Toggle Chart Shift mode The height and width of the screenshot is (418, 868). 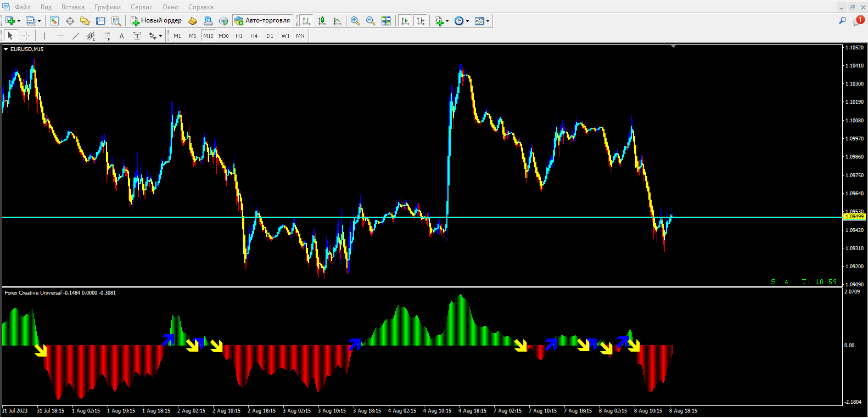(421, 21)
